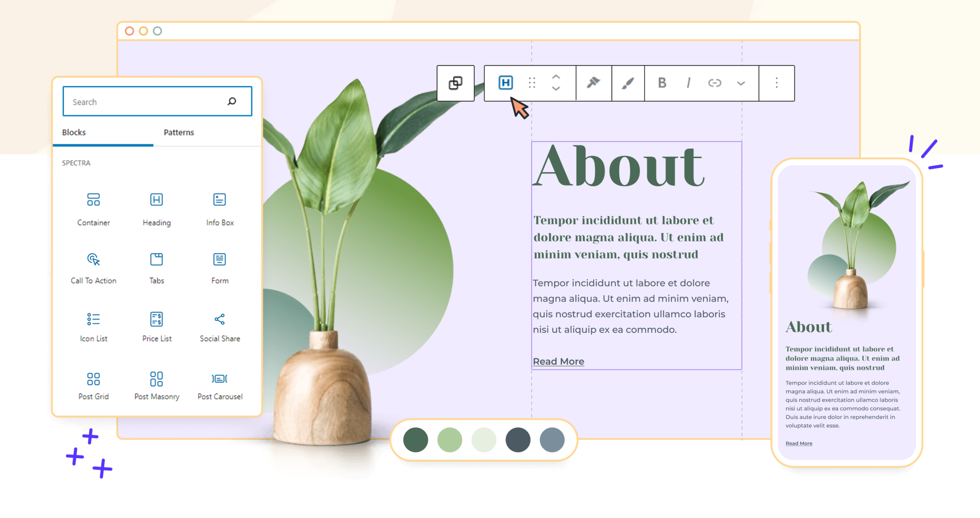Insert a Social Share block
The image size is (980, 518).
[219, 325]
